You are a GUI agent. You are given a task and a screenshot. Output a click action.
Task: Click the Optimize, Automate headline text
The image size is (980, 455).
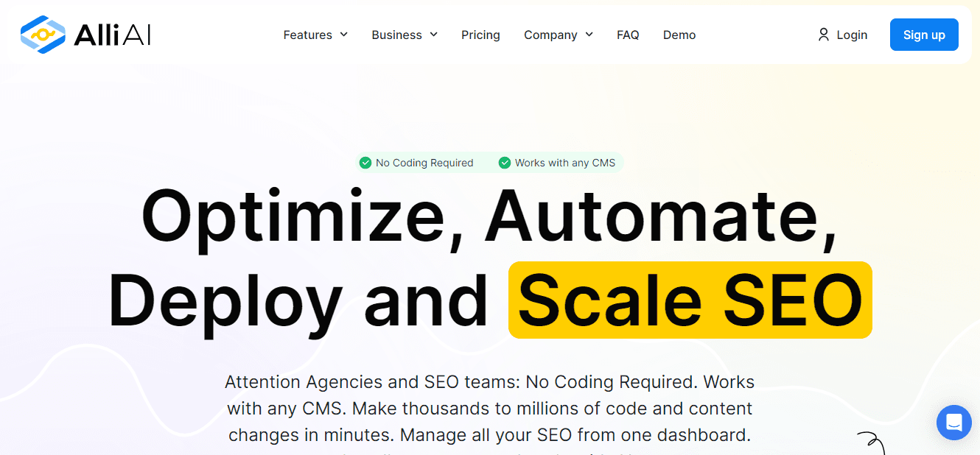click(x=489, y=216)
